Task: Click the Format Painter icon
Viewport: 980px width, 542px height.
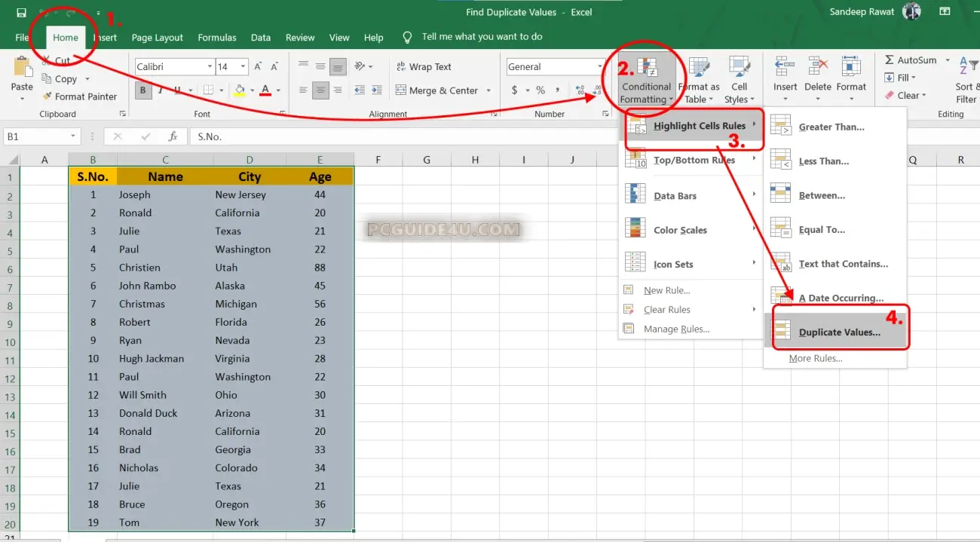Action: tap(47, 96)
